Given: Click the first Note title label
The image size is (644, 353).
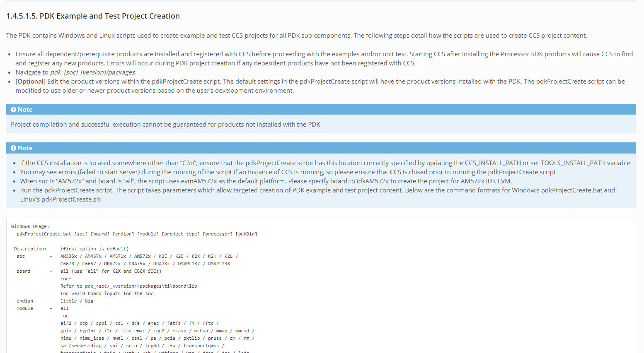Looking at the screenshot, I should pos(25,110).
